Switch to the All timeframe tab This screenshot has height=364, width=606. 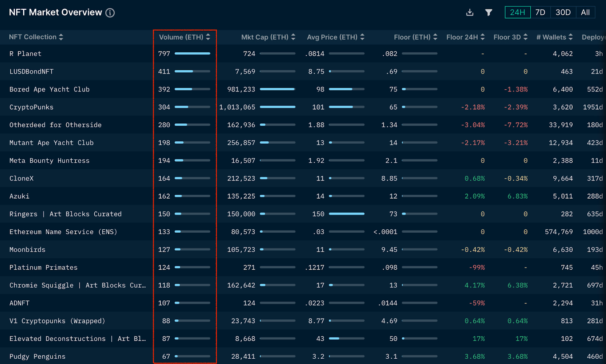pos(585,12)
